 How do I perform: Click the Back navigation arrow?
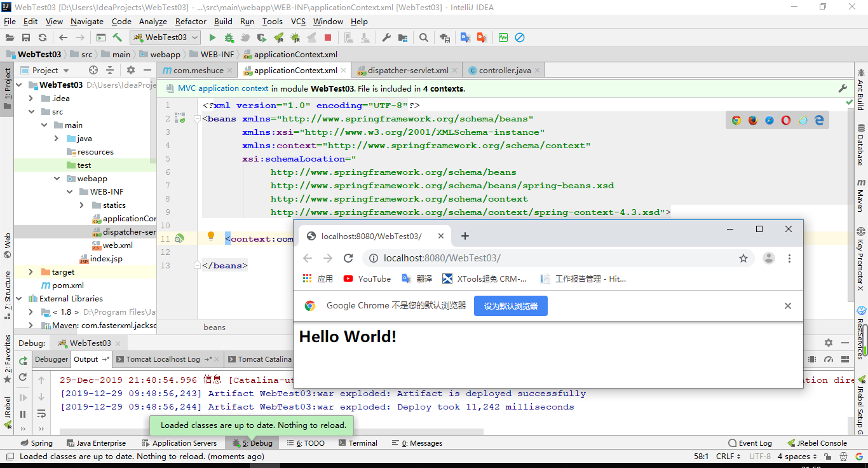point(63,38)
